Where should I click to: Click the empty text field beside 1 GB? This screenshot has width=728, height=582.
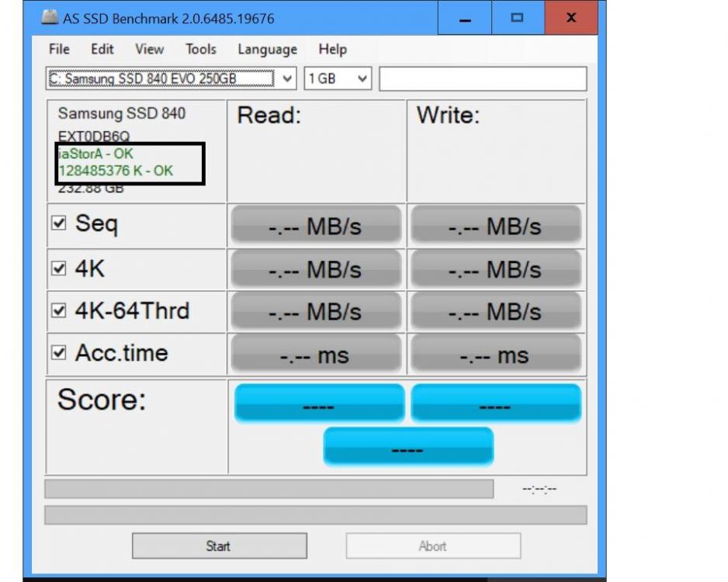483,79
